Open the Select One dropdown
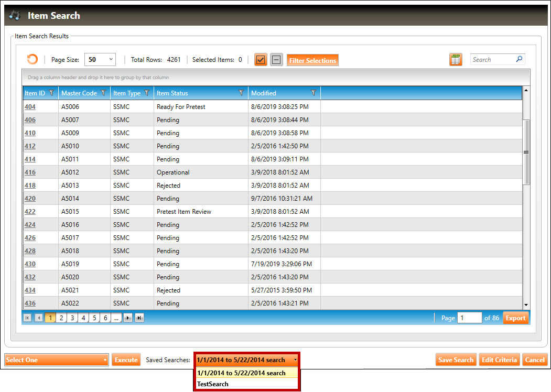The image size is (551, 392). pos(56,360)
